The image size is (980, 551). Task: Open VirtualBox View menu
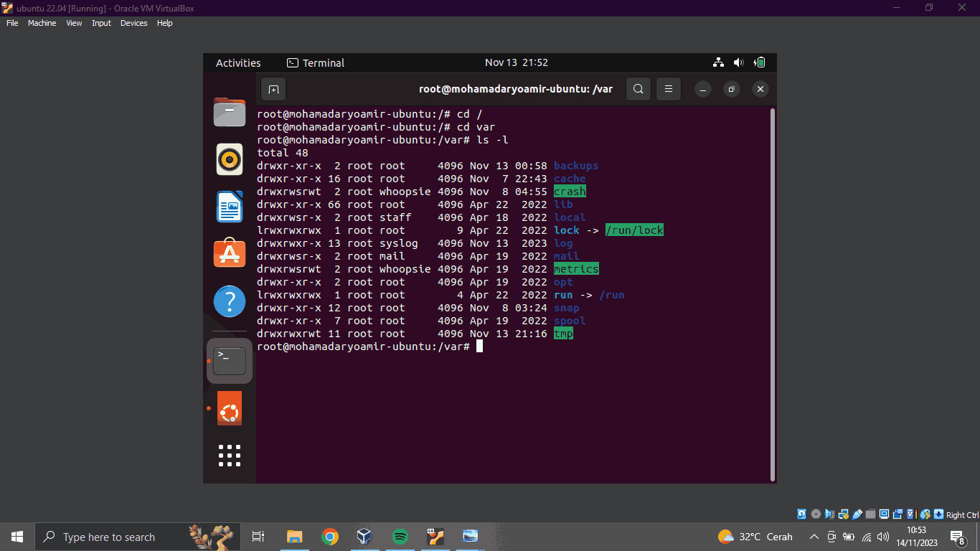[74, 23]
